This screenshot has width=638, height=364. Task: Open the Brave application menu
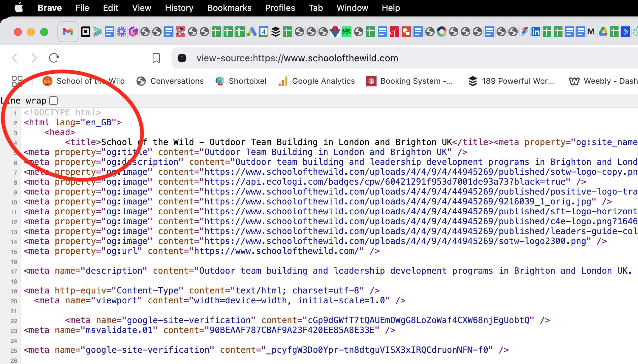point(49,8)
